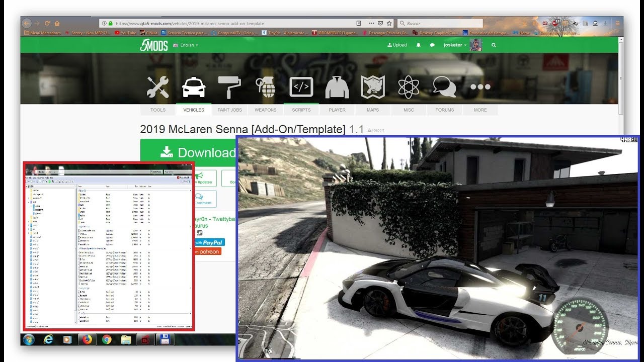Open messages chat bubble icon
The height and width of the screenshot is (362, 644).
pos(432,45)
